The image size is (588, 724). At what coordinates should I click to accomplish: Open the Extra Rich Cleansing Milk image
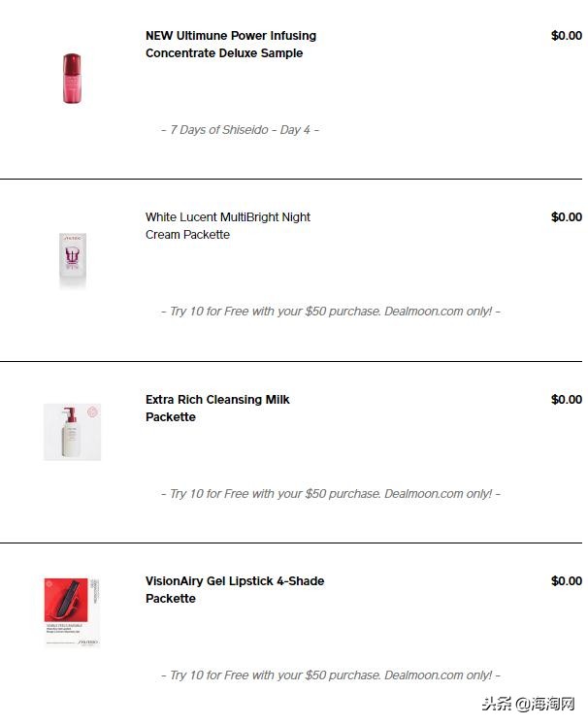tap(73, 432)
